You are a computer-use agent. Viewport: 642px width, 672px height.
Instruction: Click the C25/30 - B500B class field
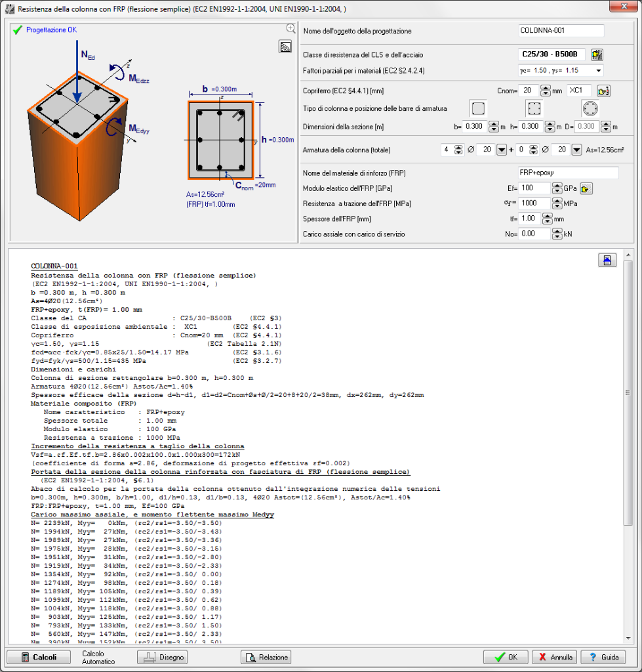[x=552, y=54]
